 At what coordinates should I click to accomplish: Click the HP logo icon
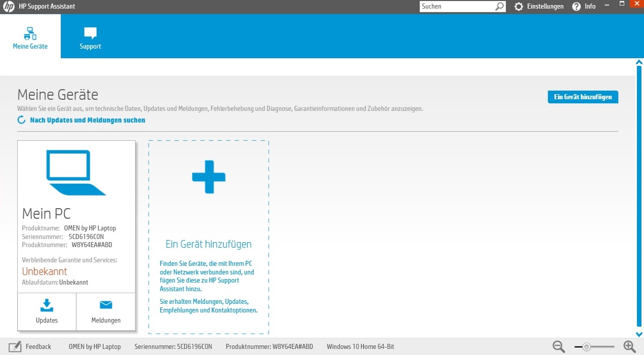click(x=9, y=7)
